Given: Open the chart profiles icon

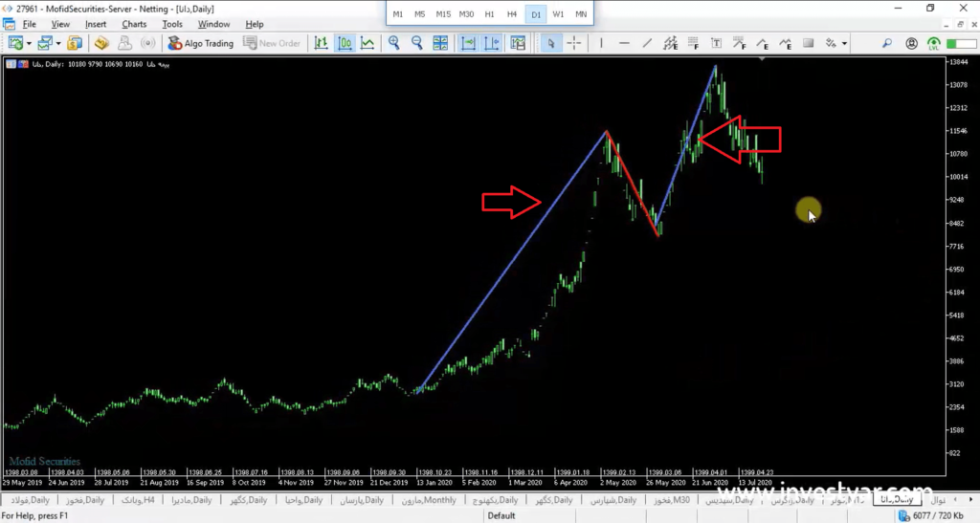Looking at the screenshot, I should [x=44, y=43].
